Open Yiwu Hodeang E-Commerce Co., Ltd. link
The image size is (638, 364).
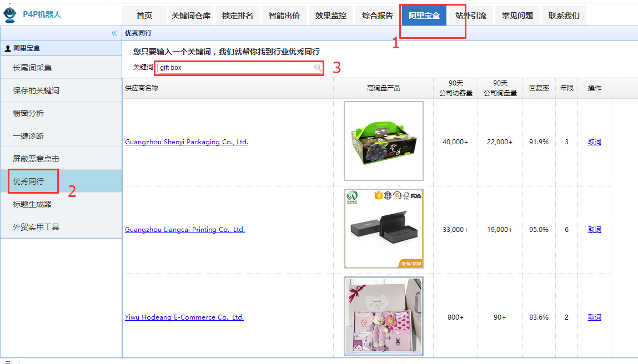[184, 317]
